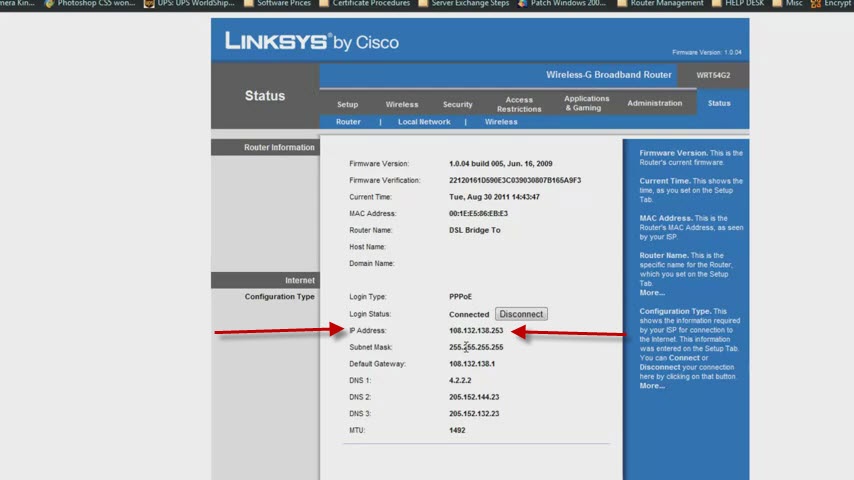Click the IP address 108.132.138.253
The width and height of the screenshot is (854, 480).
pos(476,331)
